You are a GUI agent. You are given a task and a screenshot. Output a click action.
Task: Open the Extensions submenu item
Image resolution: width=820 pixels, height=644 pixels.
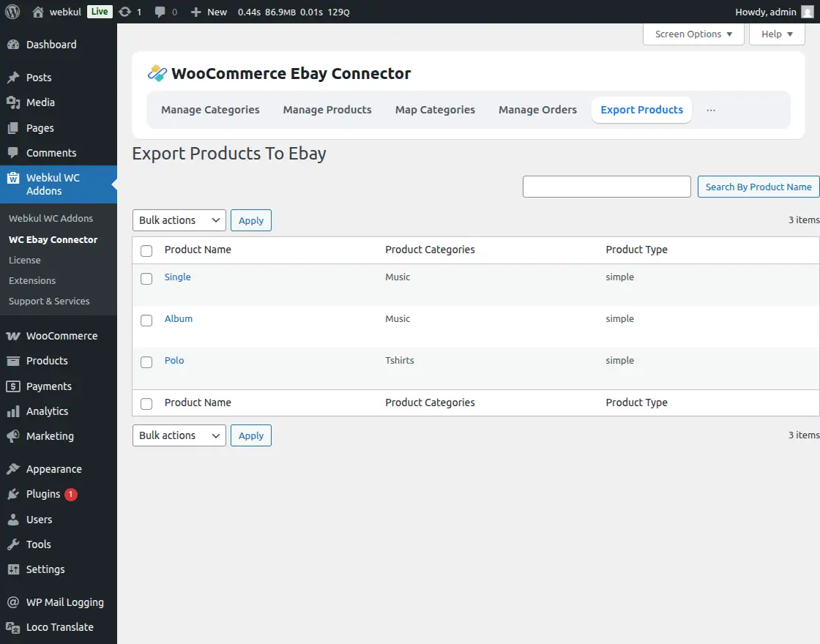point(32,281)
